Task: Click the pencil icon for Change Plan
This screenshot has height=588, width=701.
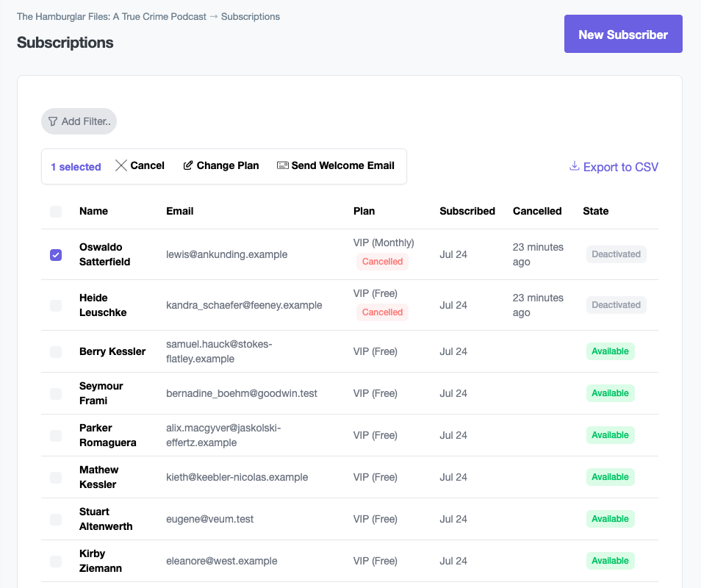Action: click(x=187, y=165)
